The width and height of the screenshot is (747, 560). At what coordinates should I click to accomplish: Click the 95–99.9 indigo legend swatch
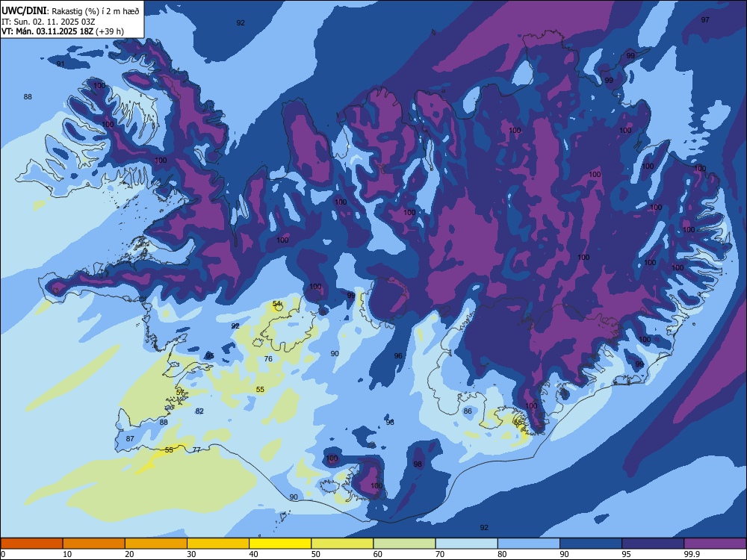[653, 544]
